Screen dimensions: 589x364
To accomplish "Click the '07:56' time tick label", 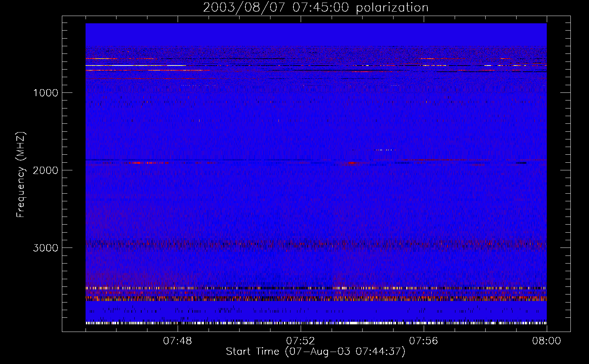I will click(x=424, y=341).
